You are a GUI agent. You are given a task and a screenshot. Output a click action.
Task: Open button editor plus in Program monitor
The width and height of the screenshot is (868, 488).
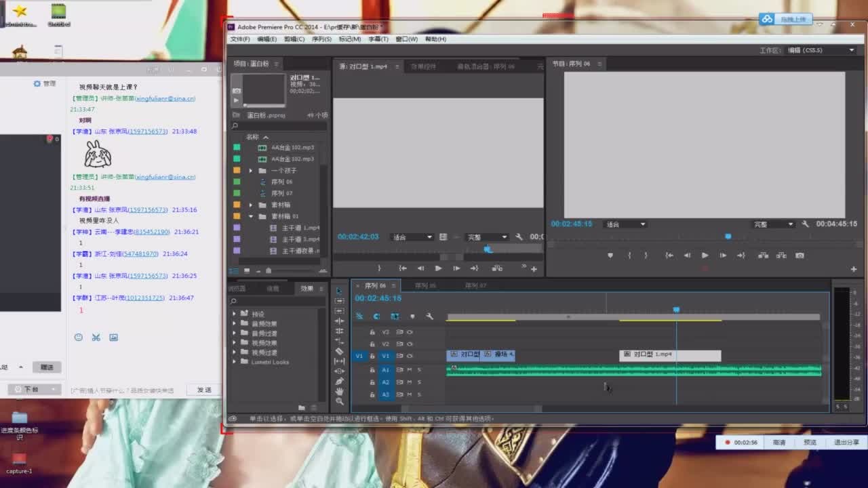[854, 269]
